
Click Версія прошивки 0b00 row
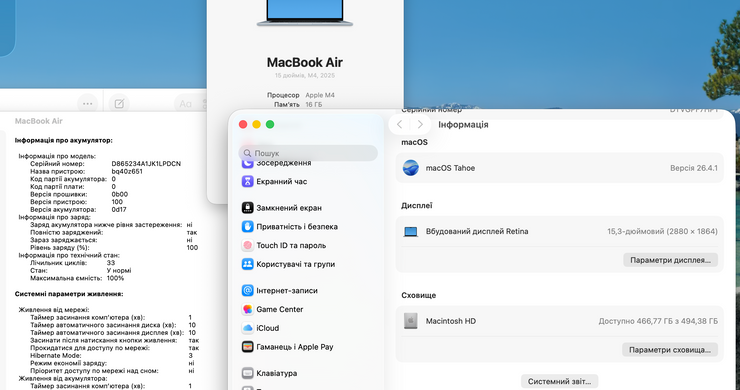79,194
